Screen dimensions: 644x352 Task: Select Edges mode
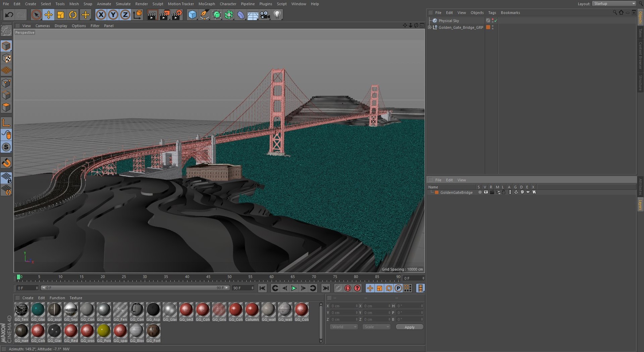click(6, 95)
